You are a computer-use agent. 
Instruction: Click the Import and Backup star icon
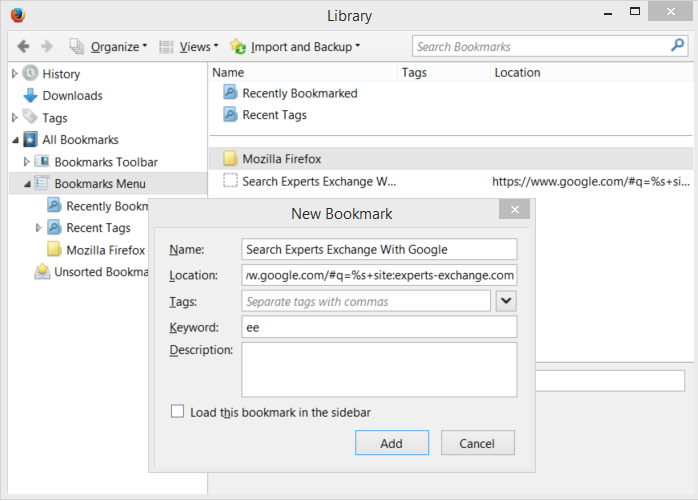[238, 46]
